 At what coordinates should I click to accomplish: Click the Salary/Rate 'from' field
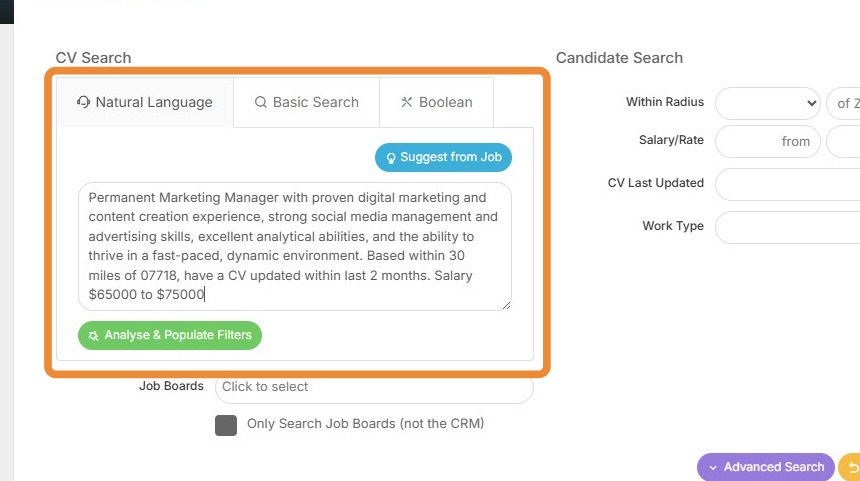[768, 142]
